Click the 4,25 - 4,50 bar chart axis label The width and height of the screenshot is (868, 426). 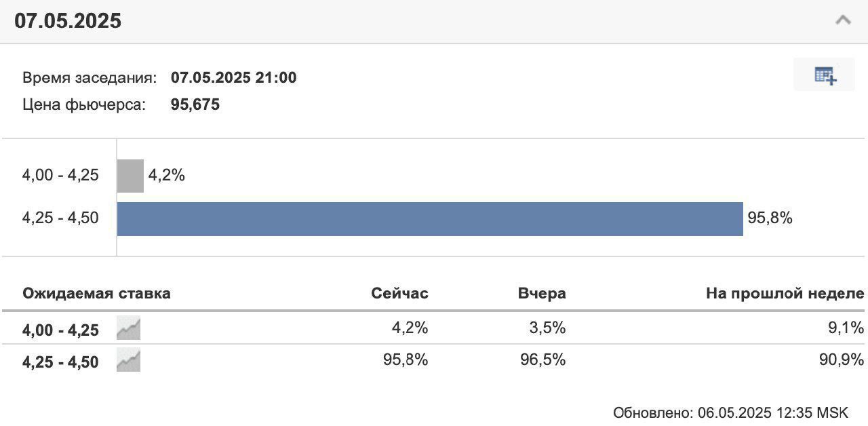60,218
